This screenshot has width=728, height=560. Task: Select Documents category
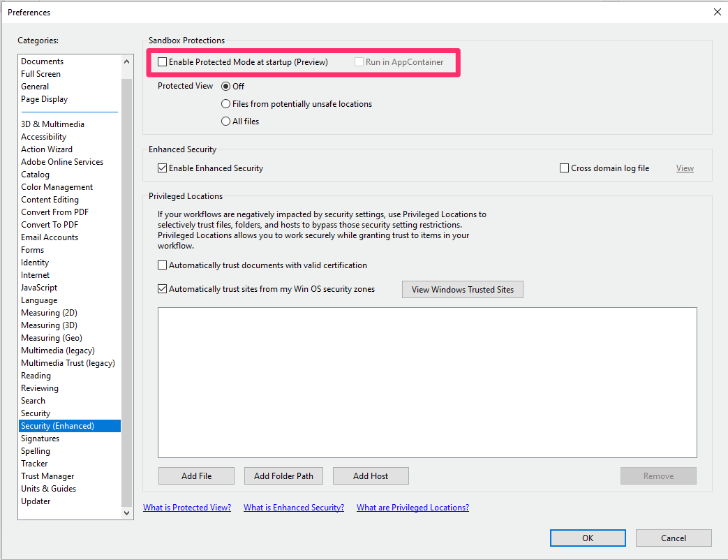pos(70,61)
